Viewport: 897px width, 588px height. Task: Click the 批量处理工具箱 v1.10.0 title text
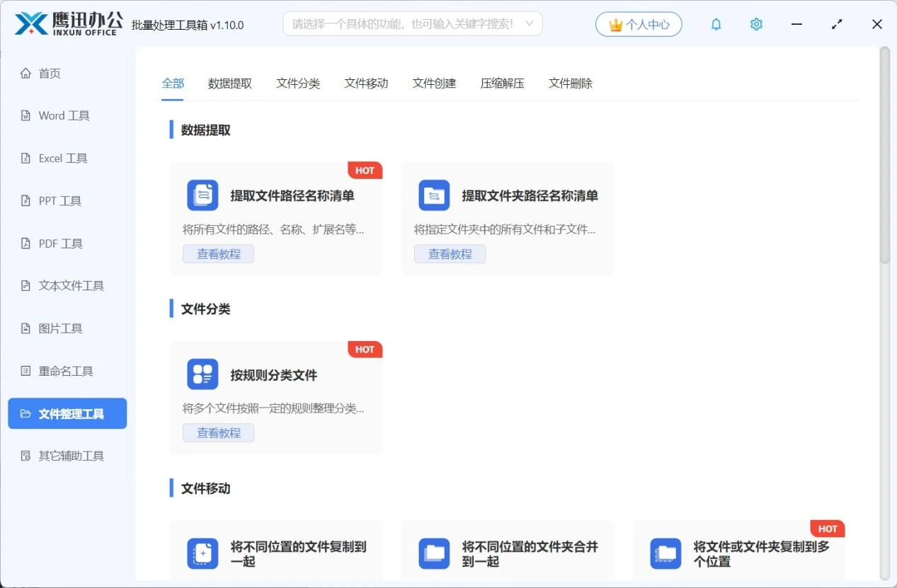point(188,25)
